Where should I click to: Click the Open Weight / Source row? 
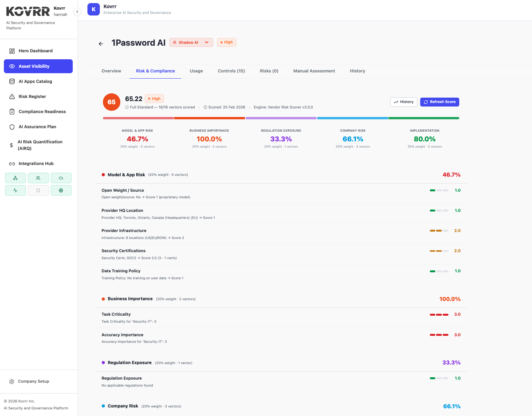pyautogui.click(x=281, y=194)
